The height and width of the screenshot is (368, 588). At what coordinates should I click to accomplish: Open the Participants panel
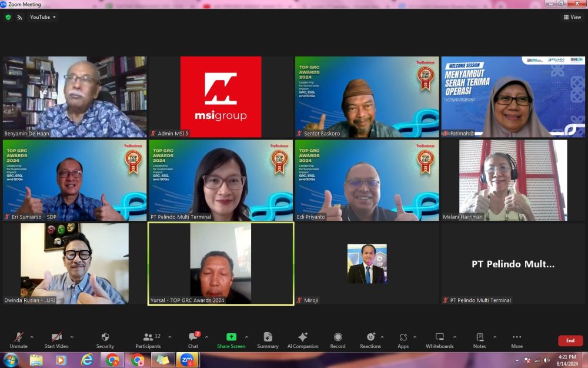pyautogui.click(x=148, y=340)
